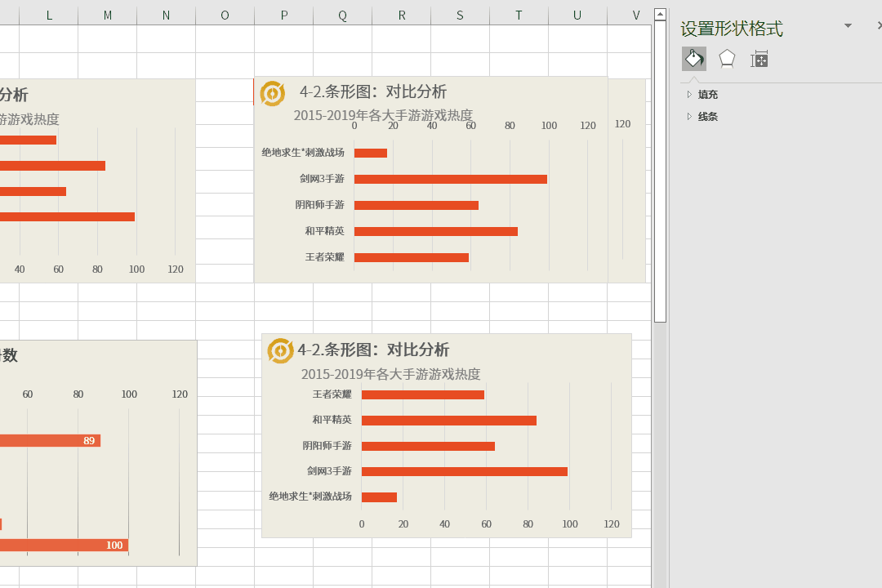Click the orange logo in upper chart
Screen dimensions: 882x588
[x=273, y=93]
